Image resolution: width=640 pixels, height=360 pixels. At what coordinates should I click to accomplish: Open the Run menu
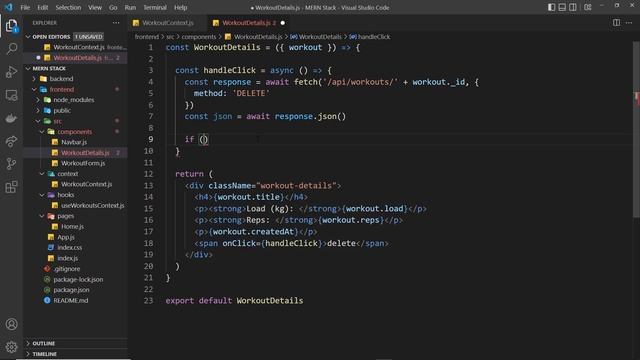(x=130, y=7)
